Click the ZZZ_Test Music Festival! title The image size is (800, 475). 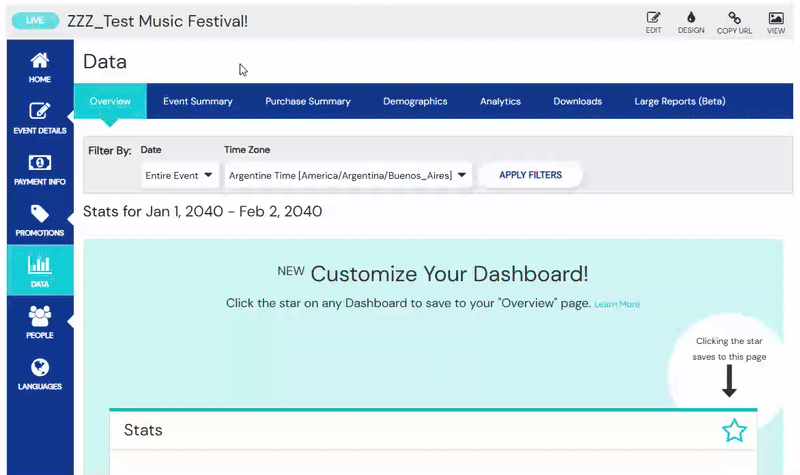158,21
